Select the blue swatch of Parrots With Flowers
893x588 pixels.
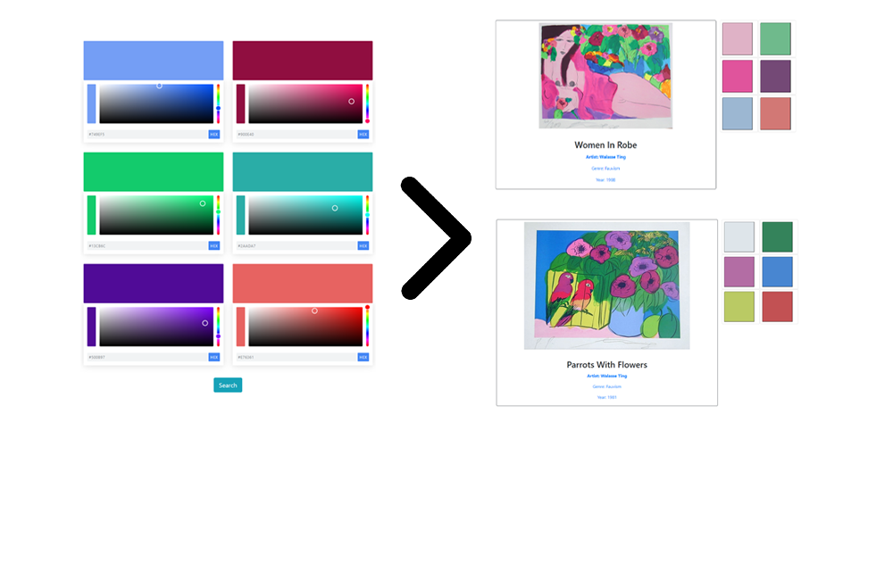pyautogui.click(x=778, y=271)
